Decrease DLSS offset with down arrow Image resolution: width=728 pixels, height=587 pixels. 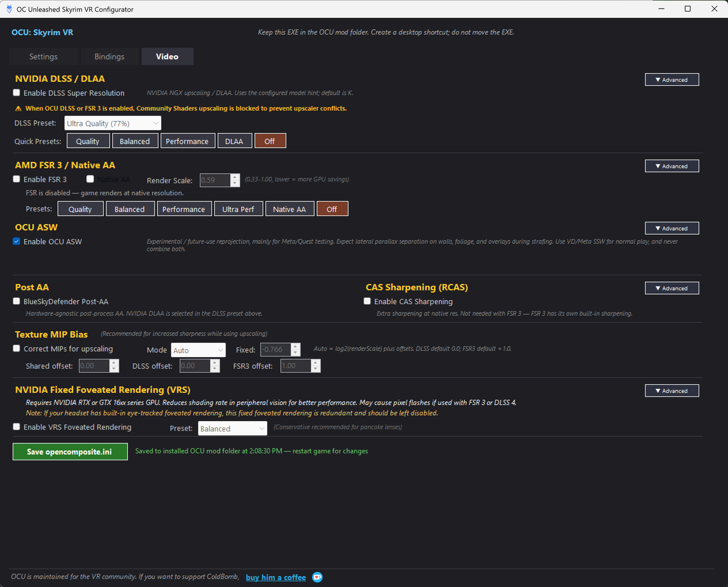click(215, 369)
